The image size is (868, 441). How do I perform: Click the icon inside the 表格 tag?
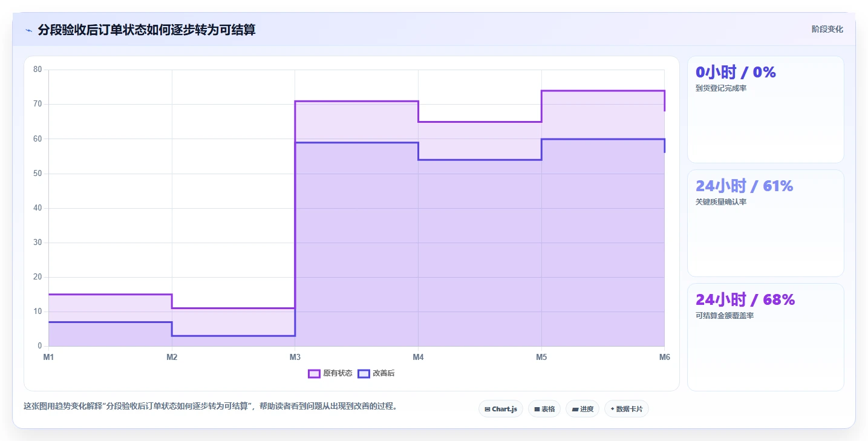[537, 410]
